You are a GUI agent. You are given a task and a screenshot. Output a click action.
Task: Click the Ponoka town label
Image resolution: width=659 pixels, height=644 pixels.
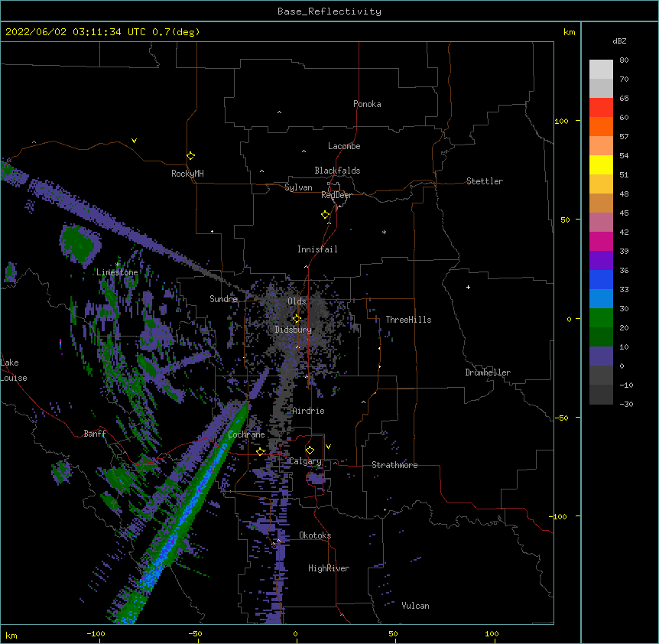click(367, 104)
